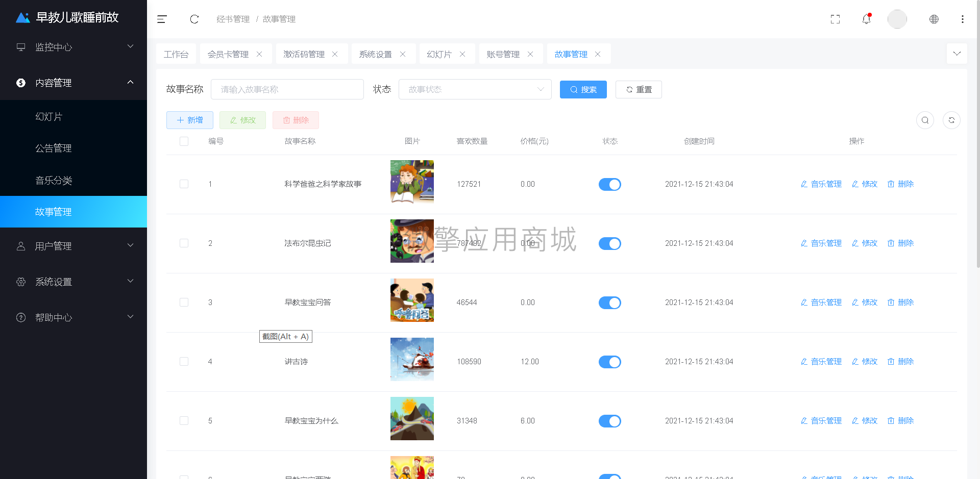Screen dimensions: 980x479
Task: Collapse the 内容管理 sidebar menu
Action: click(73, 83)
